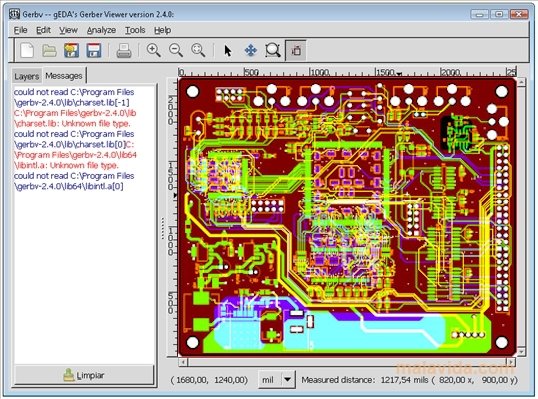Click the Print toolbar icon

tap(124, 51)
